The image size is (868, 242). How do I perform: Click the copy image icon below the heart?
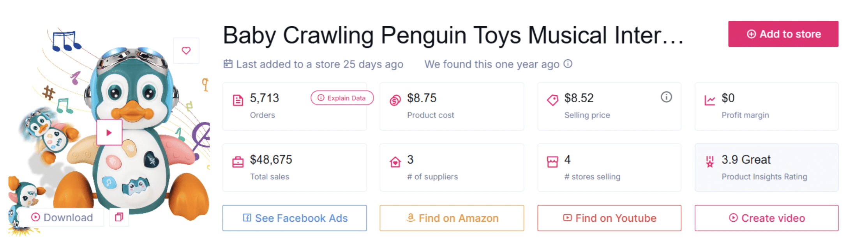[119, 217]
